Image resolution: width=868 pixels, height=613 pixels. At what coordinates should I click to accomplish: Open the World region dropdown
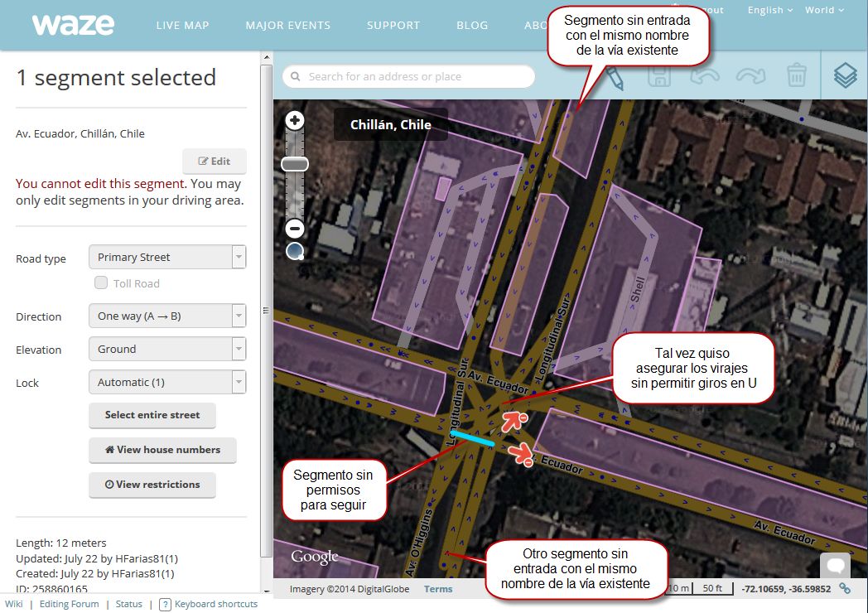(824, 10)
